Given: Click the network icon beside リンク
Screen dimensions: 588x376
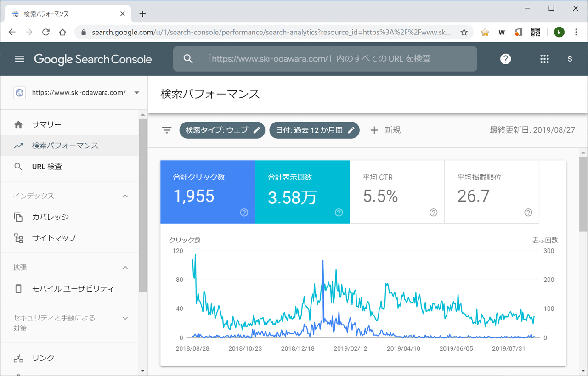Looking at the screenshot, I should [18, 358].
